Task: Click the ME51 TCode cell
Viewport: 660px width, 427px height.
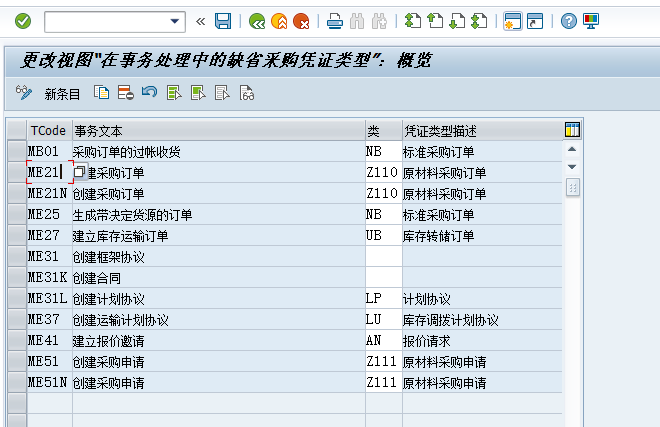Action: 49,362
